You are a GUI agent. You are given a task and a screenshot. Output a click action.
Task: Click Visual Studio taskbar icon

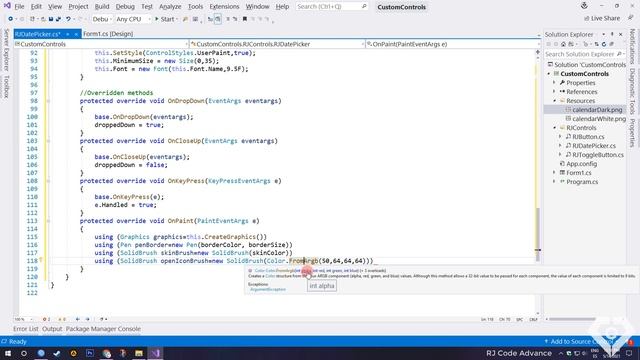point(156,353)
